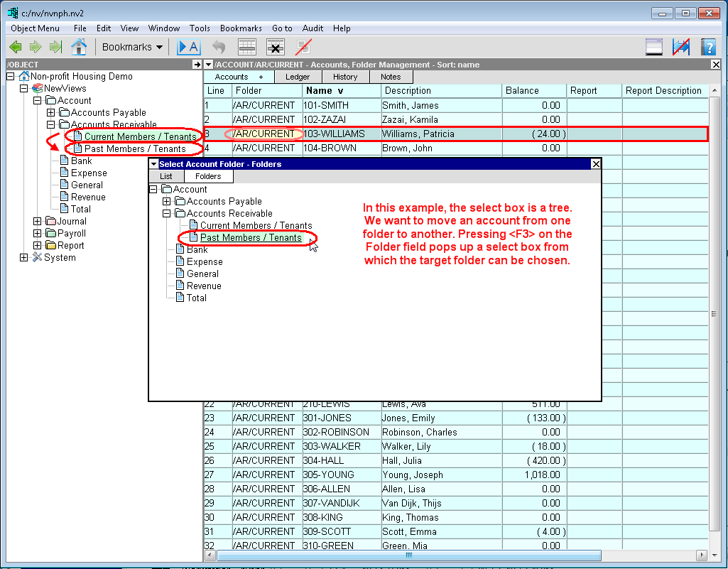Open the Audit menu
728x569 pixels.
pos(313,28)
